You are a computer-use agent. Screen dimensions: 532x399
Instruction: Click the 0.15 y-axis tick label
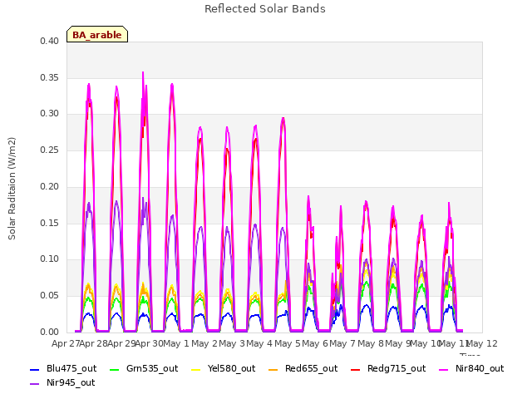[49, 223]
